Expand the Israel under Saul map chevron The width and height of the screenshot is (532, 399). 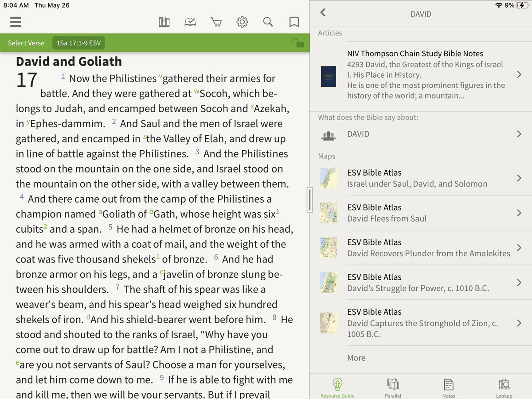(x=519, y=178)
